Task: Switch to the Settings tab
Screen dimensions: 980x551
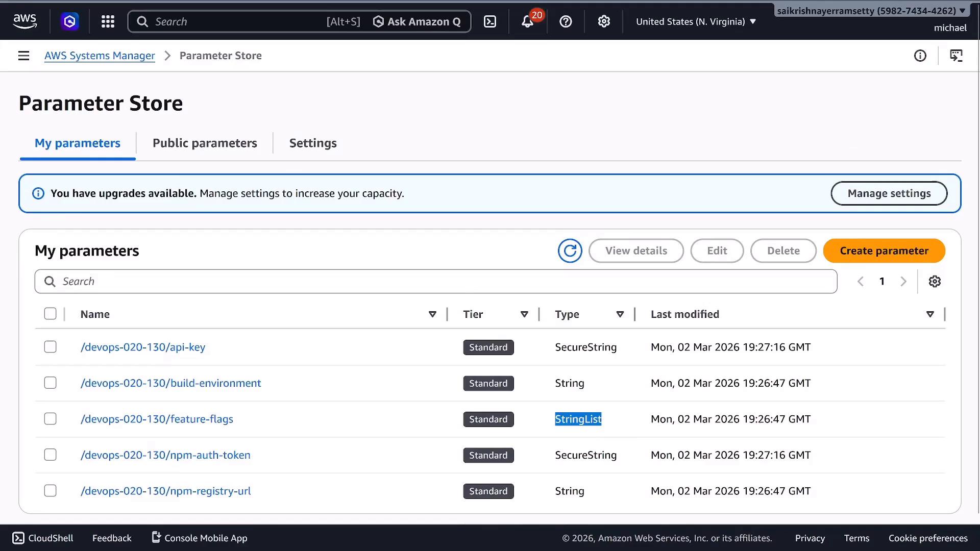Action: [x=313, y=143]
